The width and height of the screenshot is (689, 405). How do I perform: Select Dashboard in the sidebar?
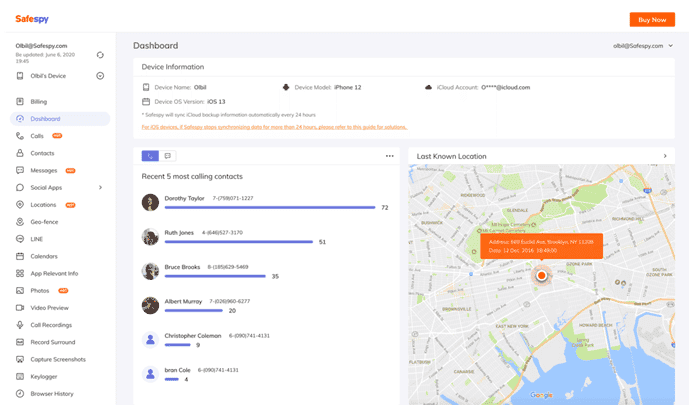tap(60, 119)
